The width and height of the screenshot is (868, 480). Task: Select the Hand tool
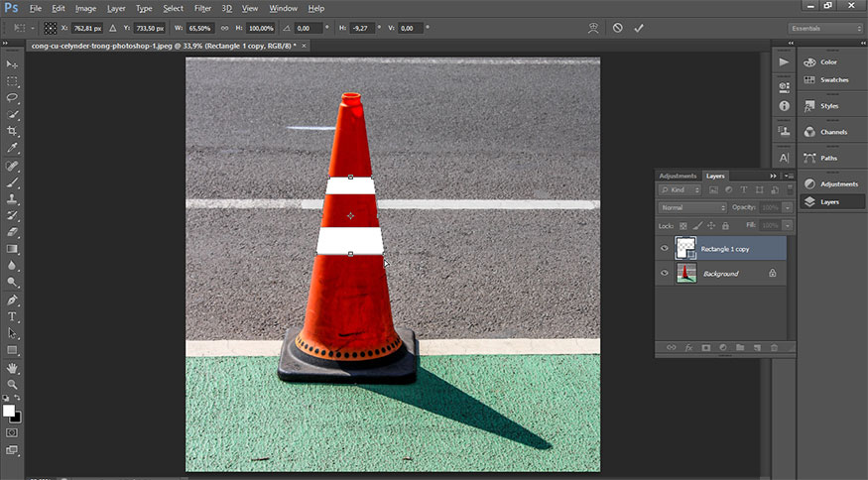pos(13,367)
